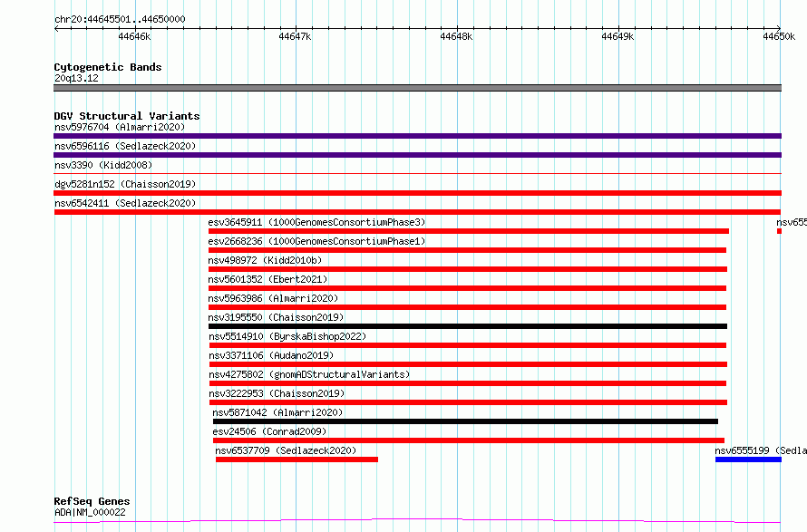807x532 pixels.
Task: Open the nsv3371106 (Audano2019) label
Action: (x=271, y=355)
